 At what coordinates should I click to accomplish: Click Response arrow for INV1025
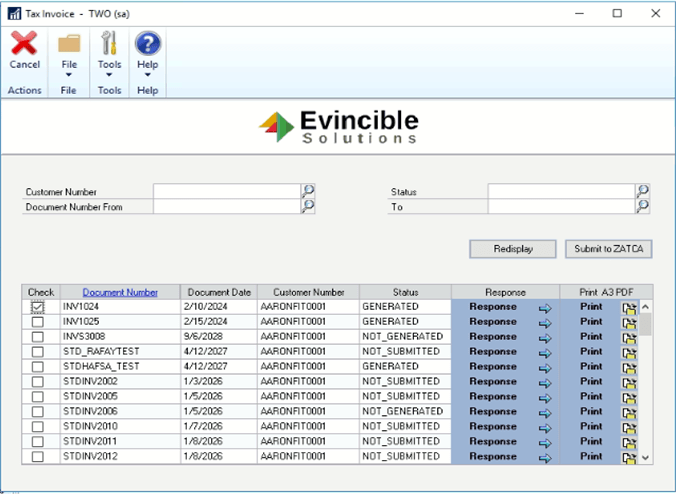pyautogui.click(x=545, y=323)
